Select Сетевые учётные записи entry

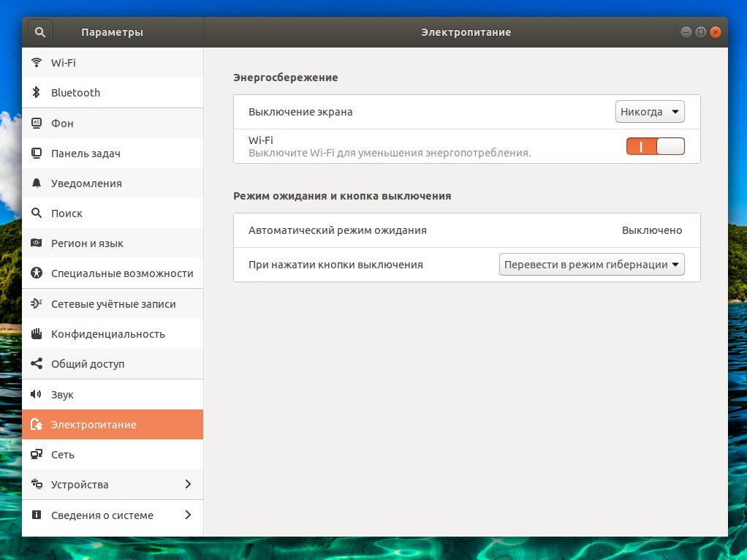pos(113,303)
